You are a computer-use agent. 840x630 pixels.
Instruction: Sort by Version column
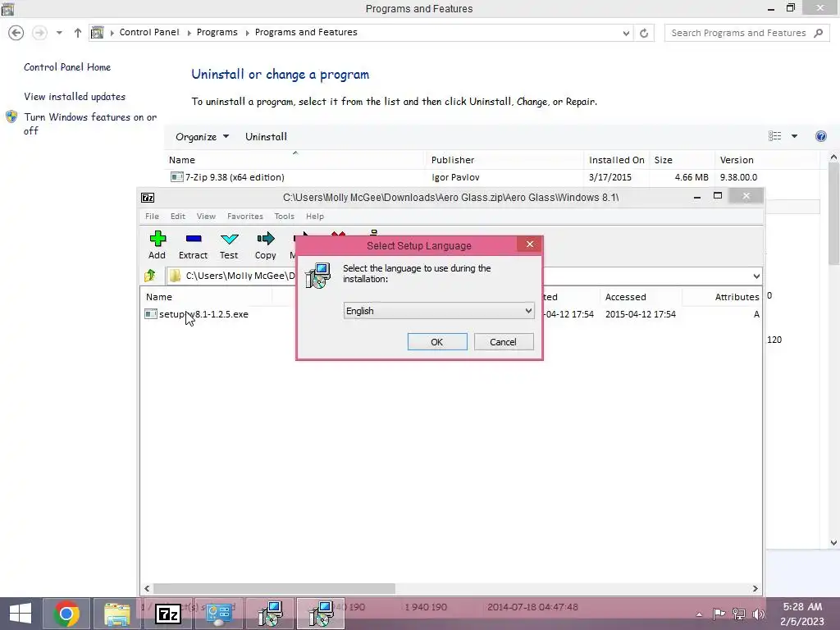point(767,160)
